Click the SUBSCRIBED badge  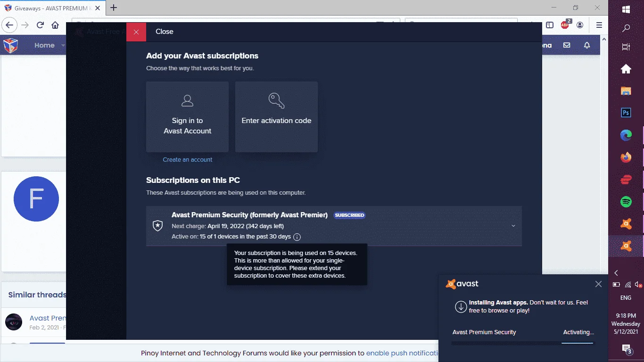[x=349, y=215]
